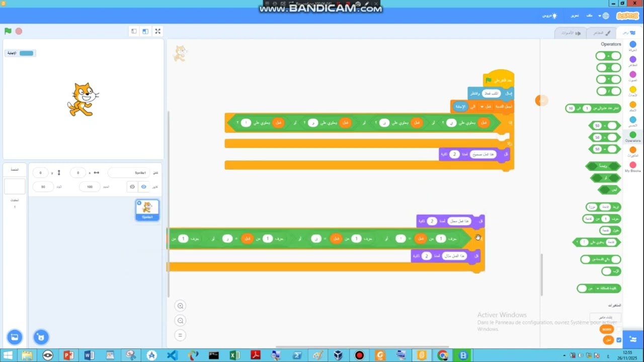Click the subtraction operator block
Image resolution: width=644 pixels, height=362 pixels.
coord(608,67)
